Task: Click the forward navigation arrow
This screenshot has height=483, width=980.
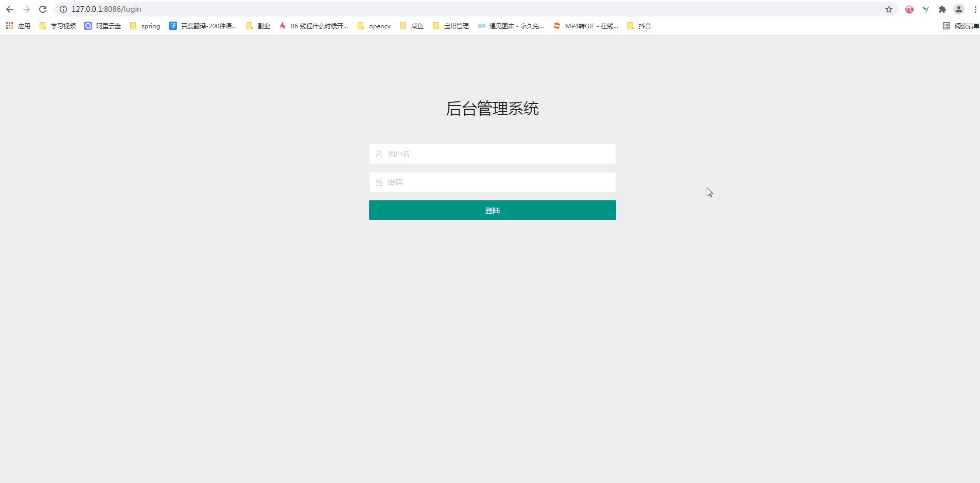Action: [x=26, y=9]
